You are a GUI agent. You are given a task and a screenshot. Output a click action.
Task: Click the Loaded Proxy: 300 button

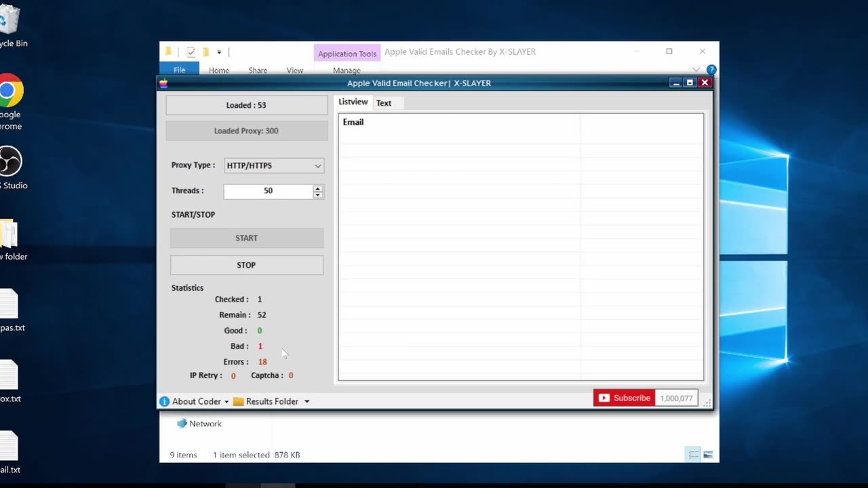(x=247, y=131)
